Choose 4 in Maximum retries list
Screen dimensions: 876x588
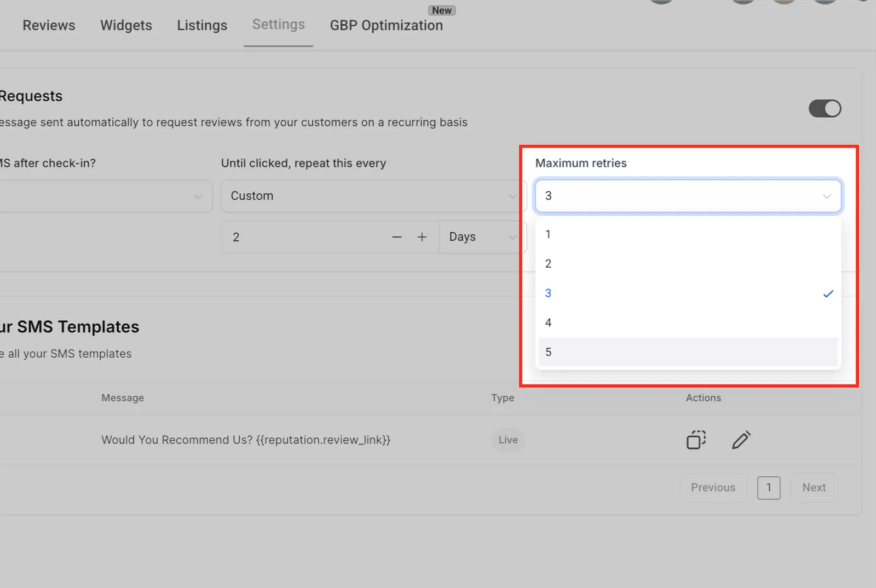click(688, 323)
